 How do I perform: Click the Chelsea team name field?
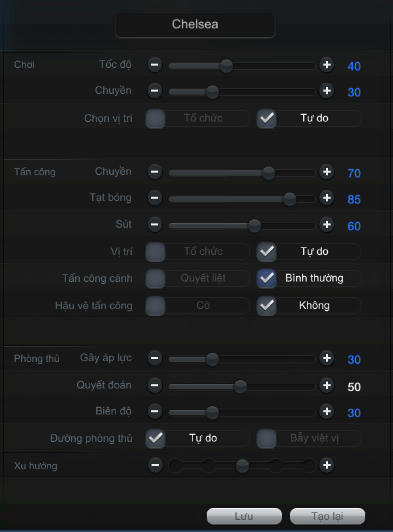tap(195, 25)
